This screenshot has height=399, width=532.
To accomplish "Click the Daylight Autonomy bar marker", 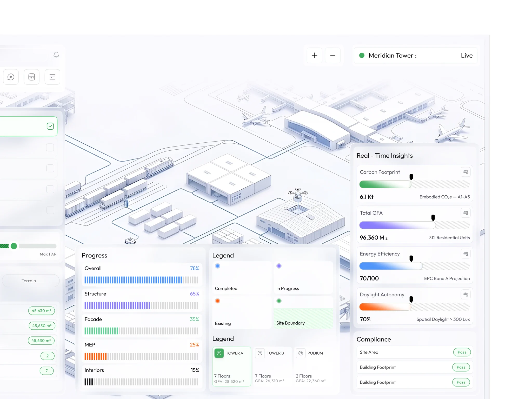I will coord(411,299).
